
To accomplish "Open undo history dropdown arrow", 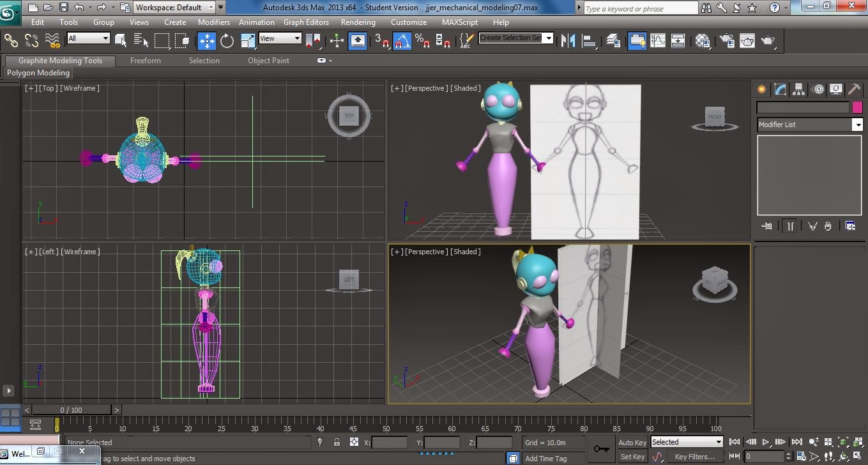I will click(89, 8).
